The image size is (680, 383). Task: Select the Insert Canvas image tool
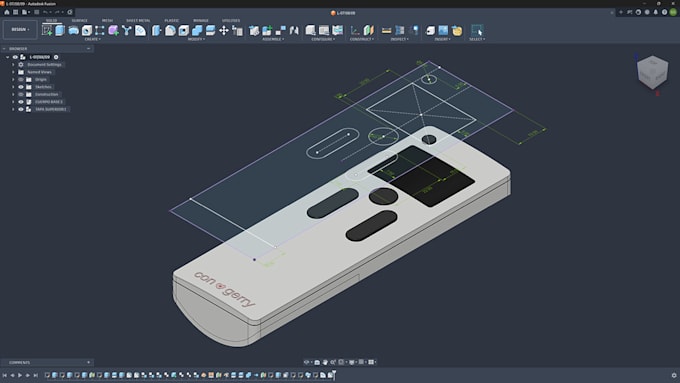point(443,30)
